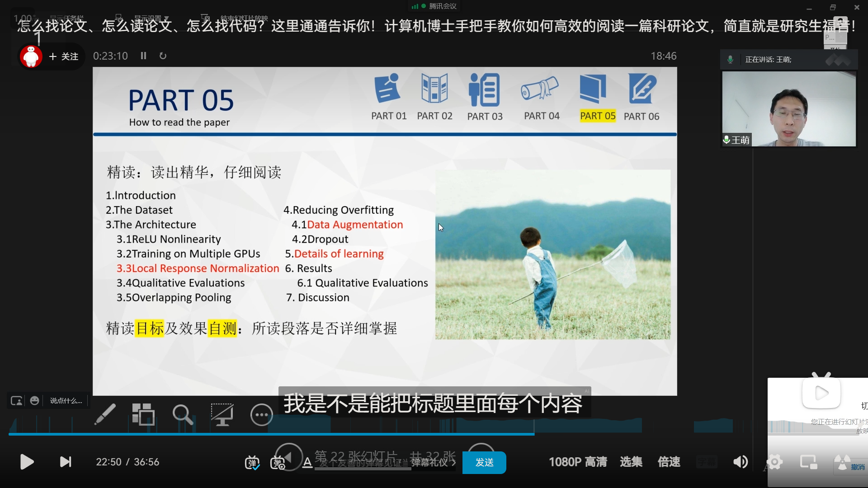Click the slide thumbnails grid icon
The height and width of the screenshot is (488, 868).
143,414
